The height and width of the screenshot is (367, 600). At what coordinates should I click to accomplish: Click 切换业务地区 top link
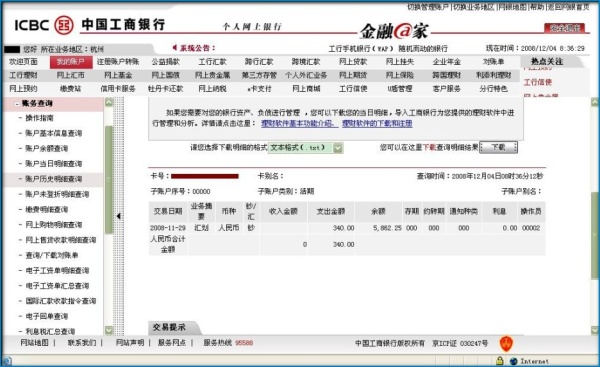[474, 7]
